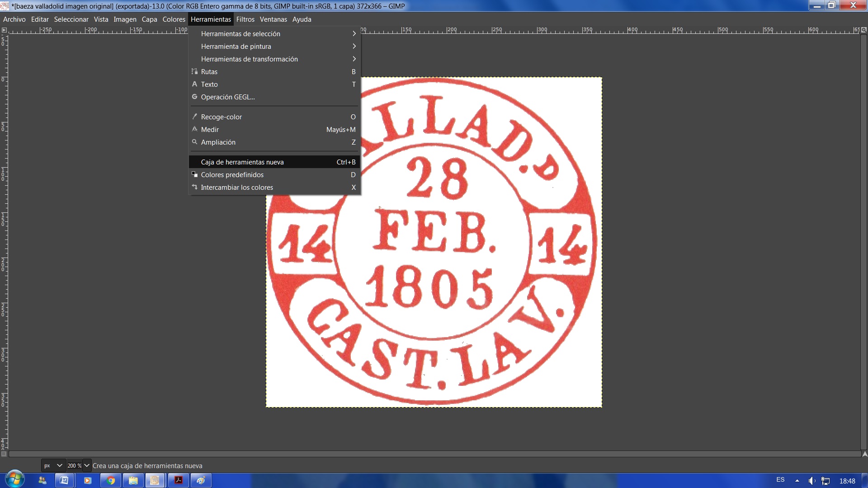Switch to Google Chrome in the taskbar
The height and width of the screenshot is (488, 868).
click(110, 480)
